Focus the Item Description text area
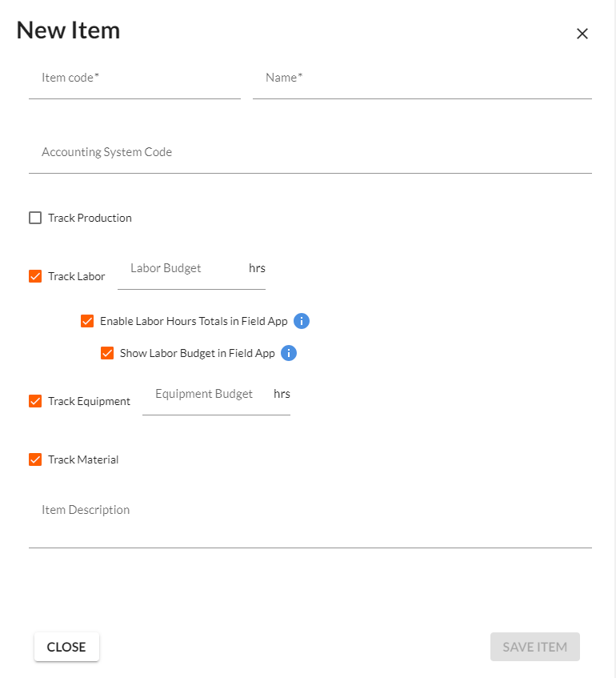The height and width of the screenshot is (678, 616). click(x=310, y=511)
